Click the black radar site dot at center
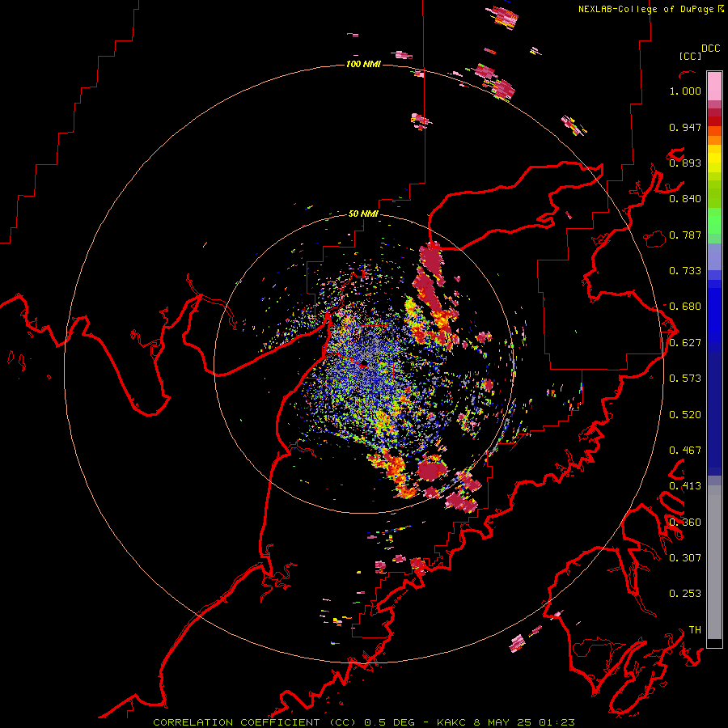The image size is (728, 728). (365, 362)
